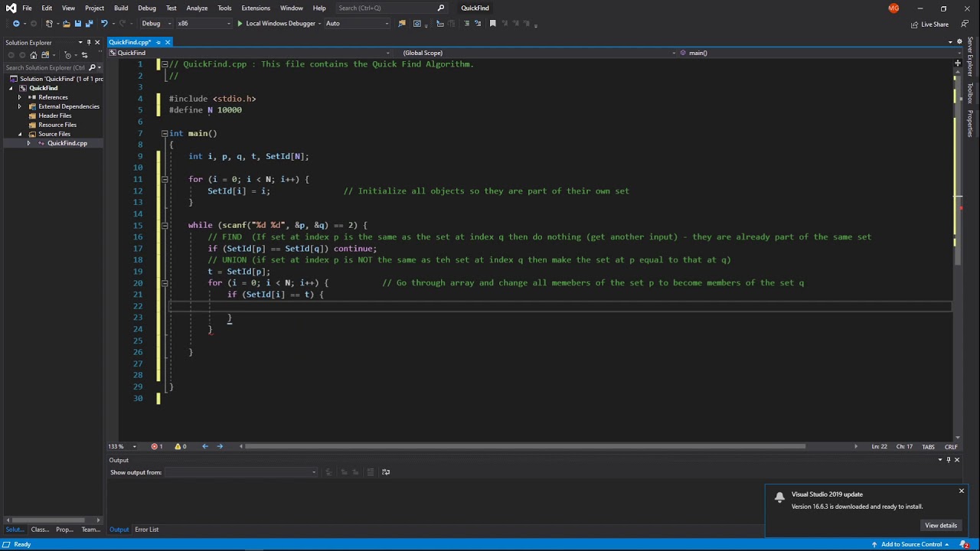Click the Visual Studio logo icon

[11, 8]
